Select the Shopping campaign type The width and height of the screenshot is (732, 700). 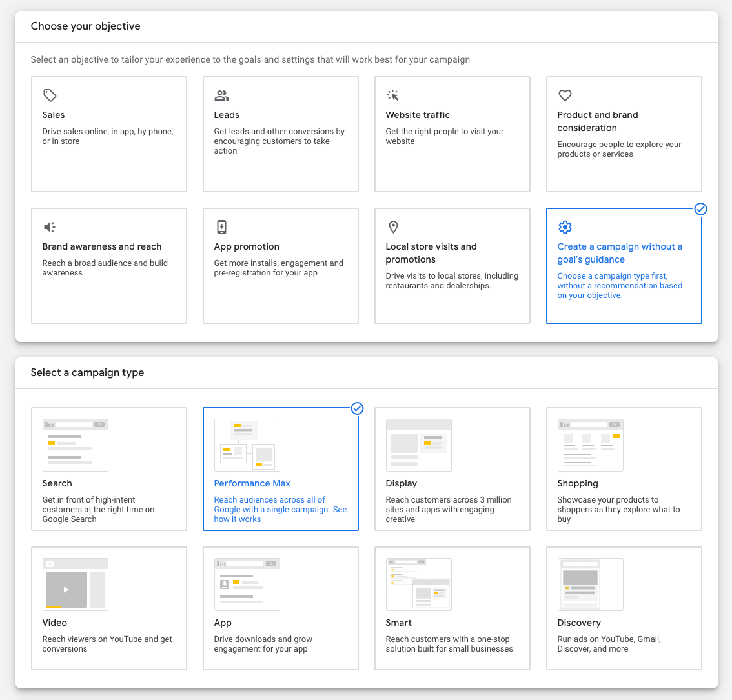[624, 469]
